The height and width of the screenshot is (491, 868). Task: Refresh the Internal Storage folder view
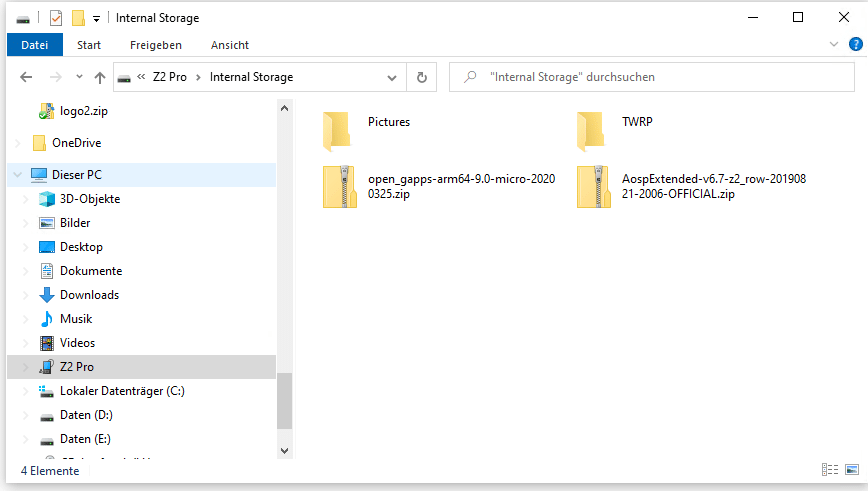(x=422, y=77)
